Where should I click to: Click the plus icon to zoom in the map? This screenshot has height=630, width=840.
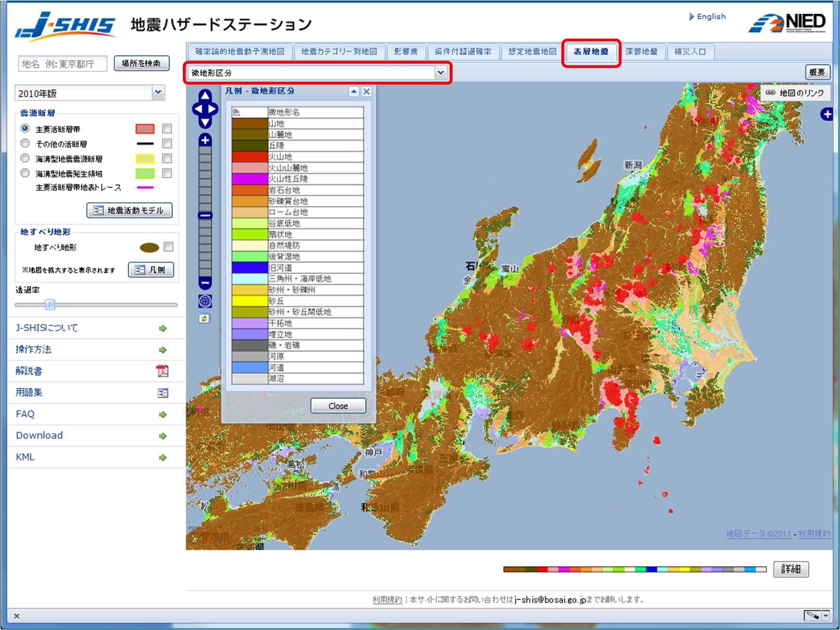pos(205,140)
